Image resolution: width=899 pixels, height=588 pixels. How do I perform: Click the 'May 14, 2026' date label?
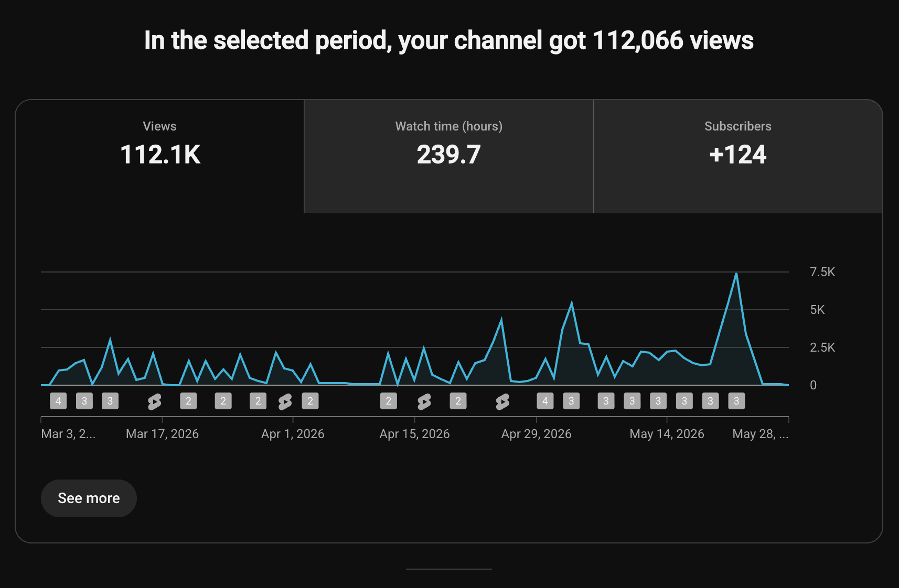point(667,434)
